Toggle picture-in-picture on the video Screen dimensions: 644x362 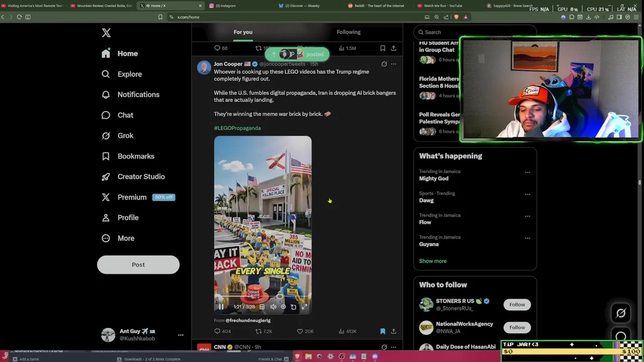click(294, 307)
